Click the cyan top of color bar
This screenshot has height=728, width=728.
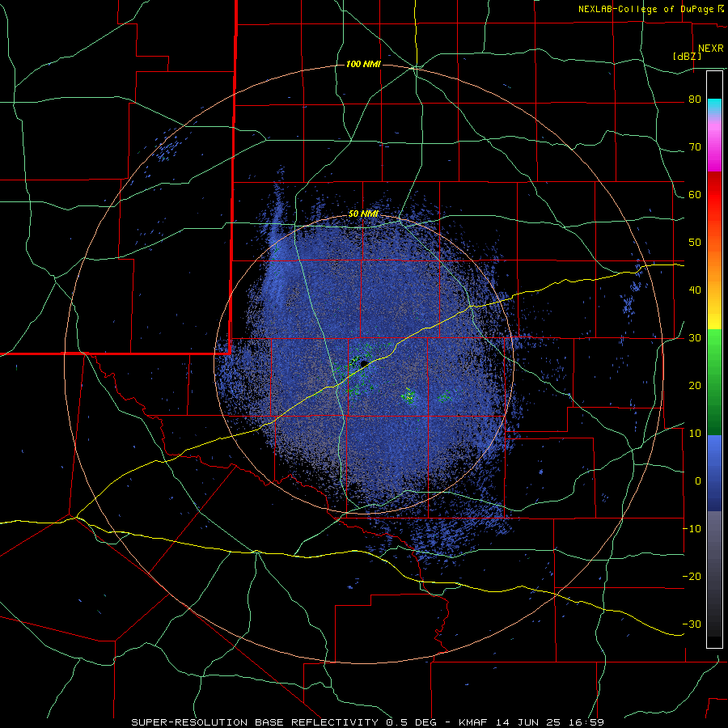[715, 104]
